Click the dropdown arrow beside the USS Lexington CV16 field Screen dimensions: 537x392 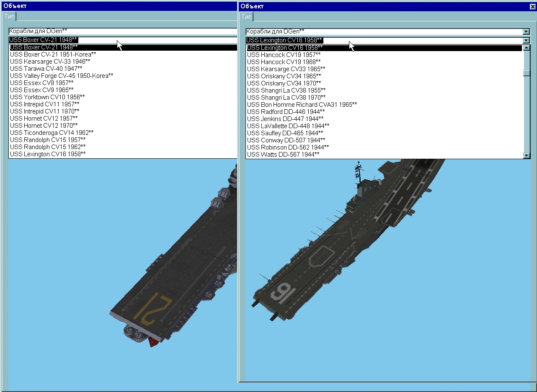[527, 40]
